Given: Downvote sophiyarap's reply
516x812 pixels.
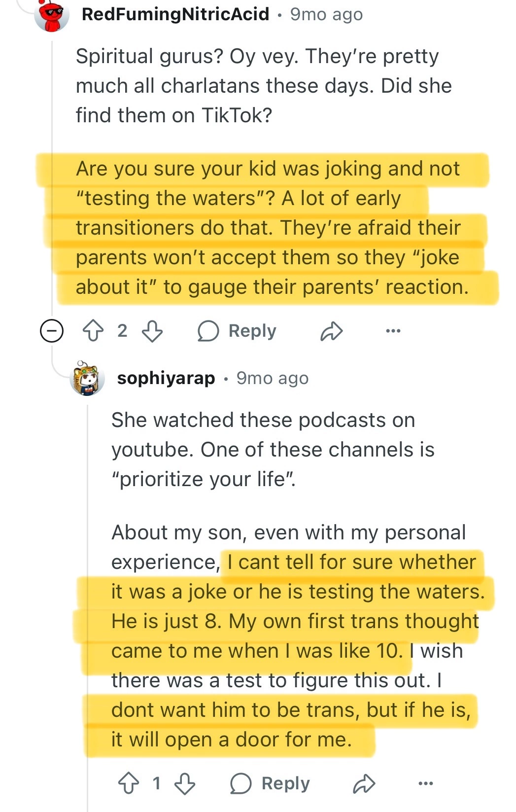Looking at the screenshot, I should point(185,783).
